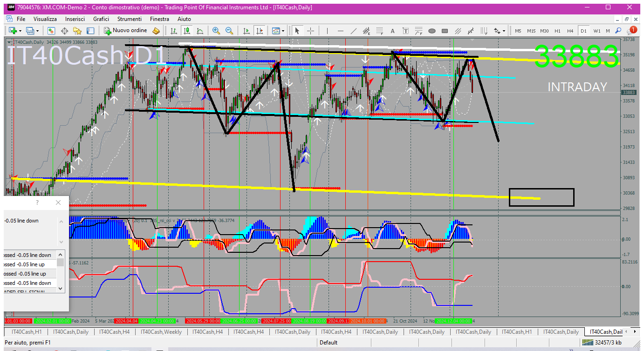Show the Market Watch panel

click(51, 31)
